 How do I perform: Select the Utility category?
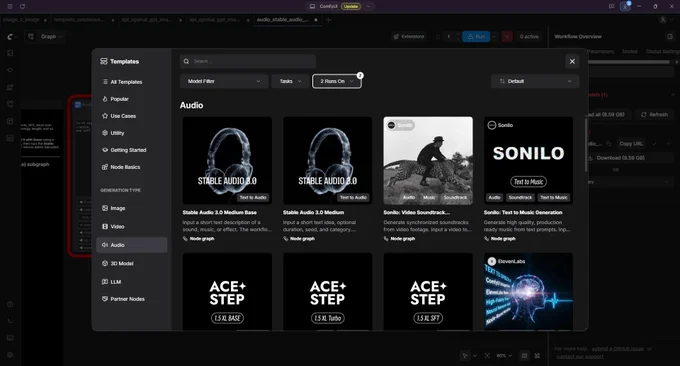coord(131,133)
